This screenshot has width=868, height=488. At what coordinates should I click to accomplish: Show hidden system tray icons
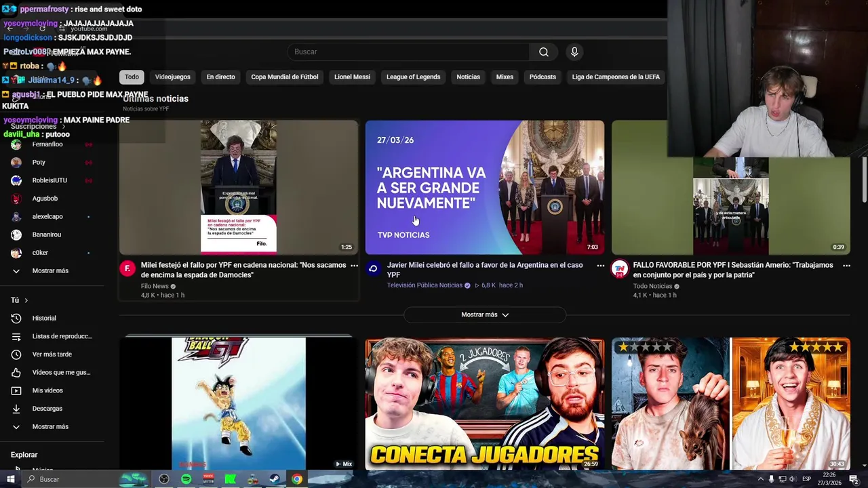760,479
